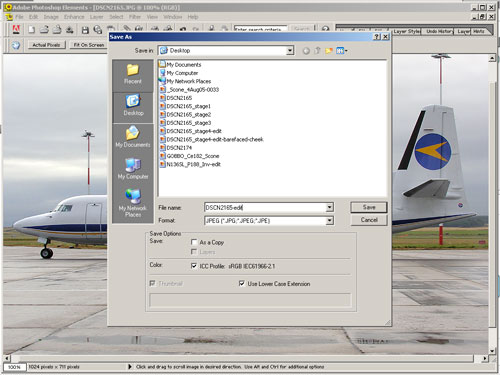Open the Enhance menu
This screenshot has height=375, width=500.
click(74, 17)
